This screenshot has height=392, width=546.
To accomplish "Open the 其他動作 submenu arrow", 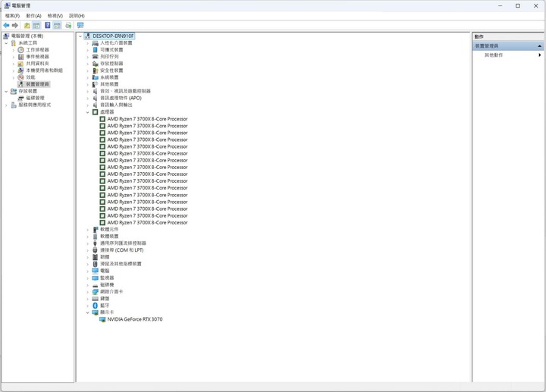I will 540,55.
